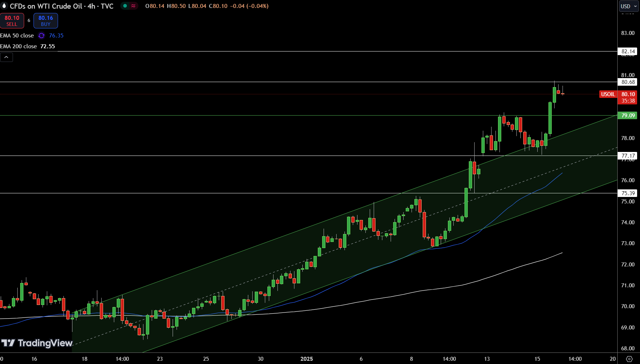640x364 pixels.
Task: Select the EMA 200 close indicator label
Action: click(x=18, y=46)
